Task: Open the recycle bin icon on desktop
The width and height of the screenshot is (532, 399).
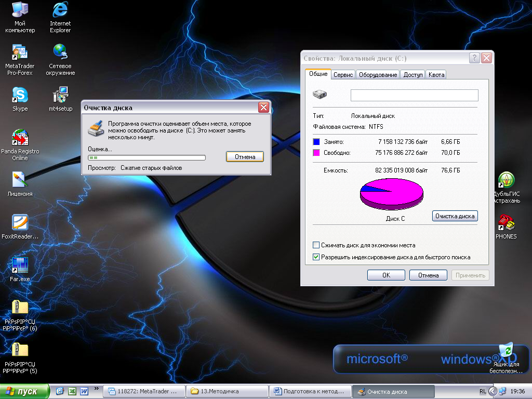Action: (x=506, y=358)
